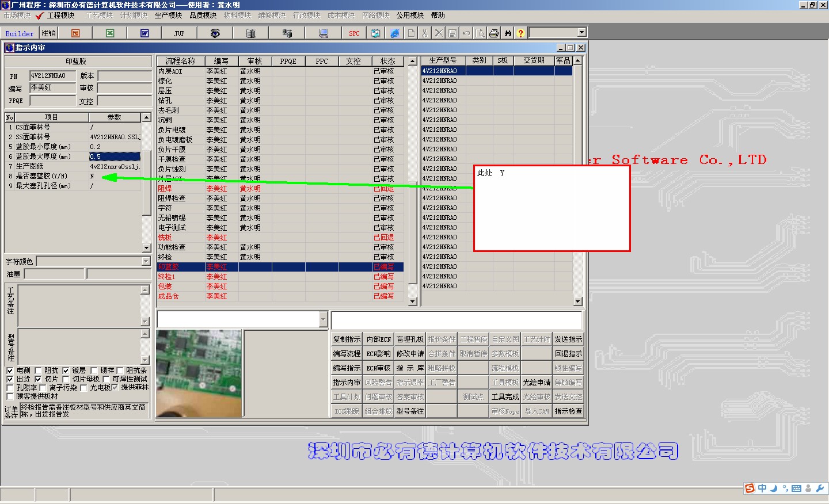Open the dropdown below the process list
This screenshot has width=829, height=504.
(323, 319)
